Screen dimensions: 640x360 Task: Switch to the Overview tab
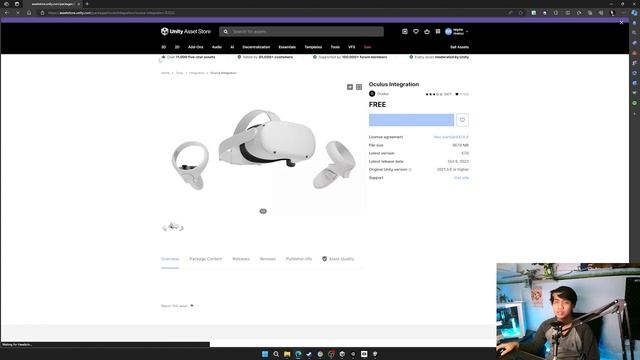170,259
